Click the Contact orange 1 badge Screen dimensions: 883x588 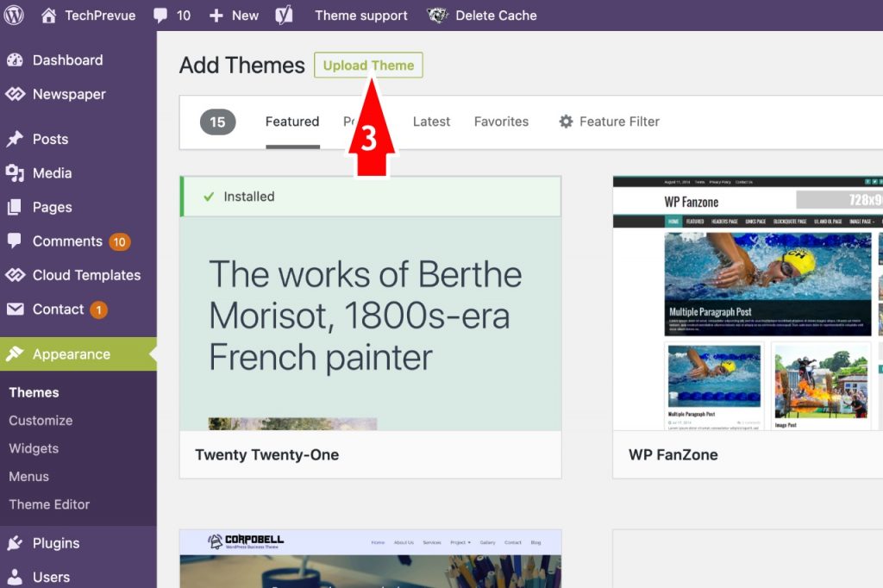pos(99,310)
